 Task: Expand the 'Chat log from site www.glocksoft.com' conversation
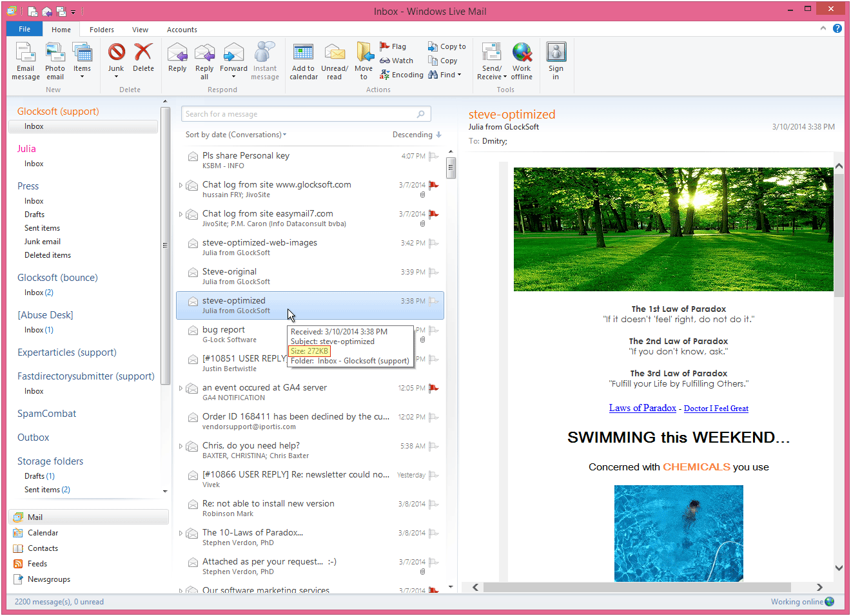click(x=181, y=185)
